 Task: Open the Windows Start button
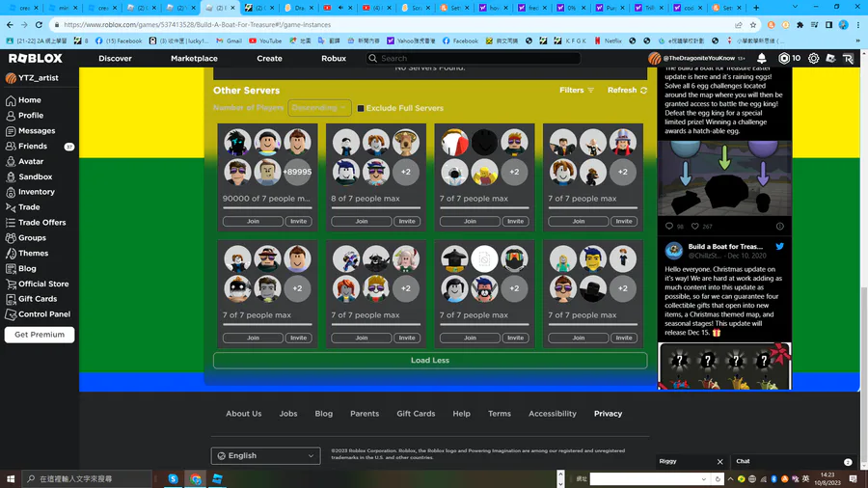coord(10,479)
